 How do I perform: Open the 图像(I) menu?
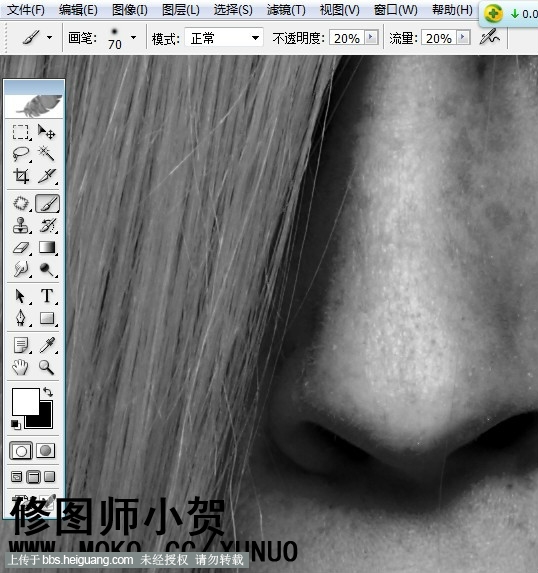coord(130,10)
